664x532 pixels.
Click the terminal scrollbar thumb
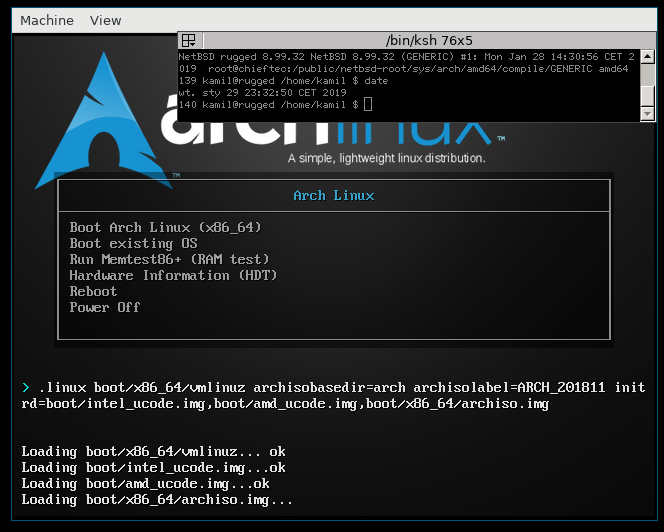(647, 95)
